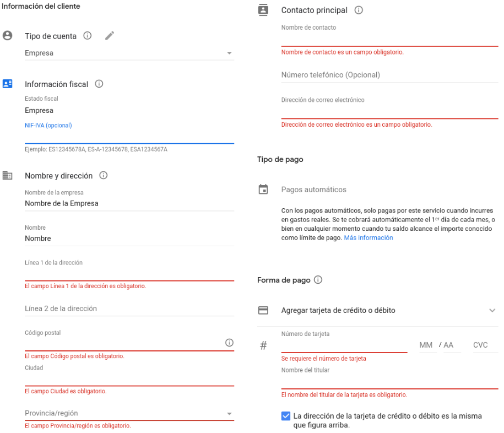Click the pencil edit icon for Tipo de cuenta
The image size is (504, 433).
point(110,35)
